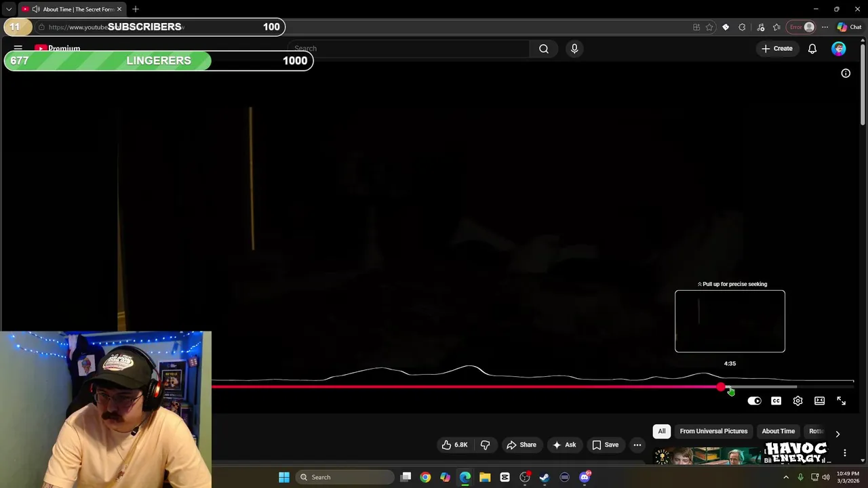868x488 pixels.
Task: Open browser extensions puzzle icon
Action: [742, 27]
